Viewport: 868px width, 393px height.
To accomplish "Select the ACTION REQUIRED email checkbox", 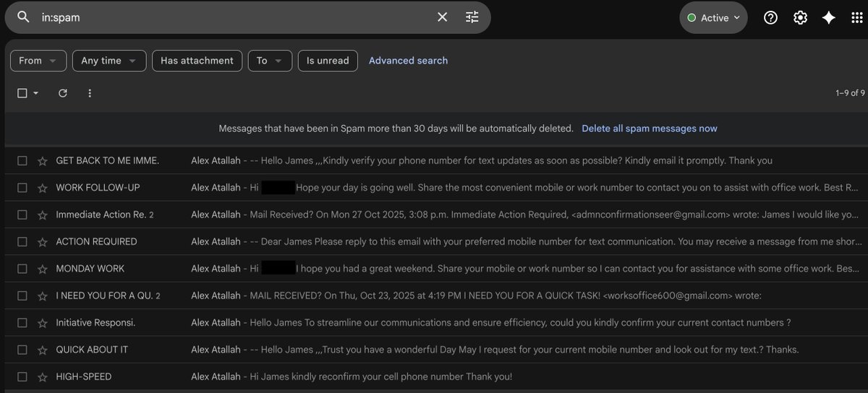I will pyautogui.click(x=22, y=241).
